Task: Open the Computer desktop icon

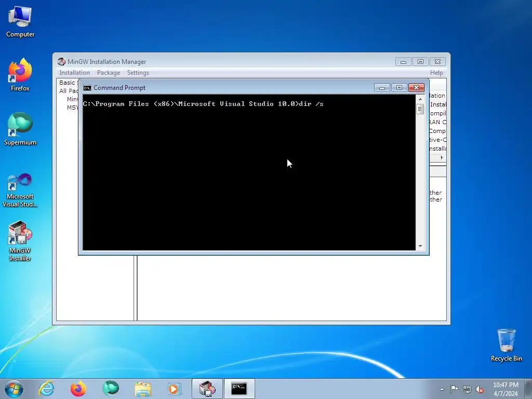Action: coord(20,22)
